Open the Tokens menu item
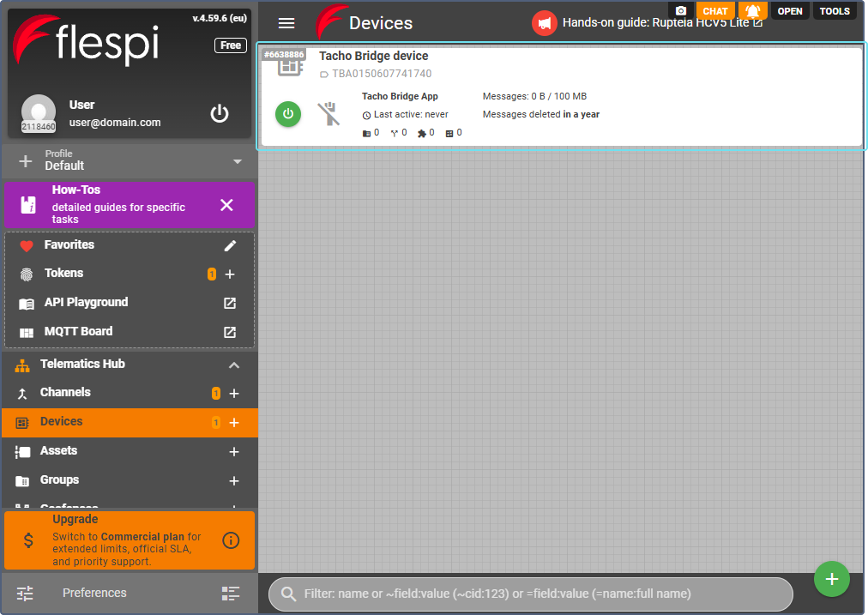 pos(63,274)
